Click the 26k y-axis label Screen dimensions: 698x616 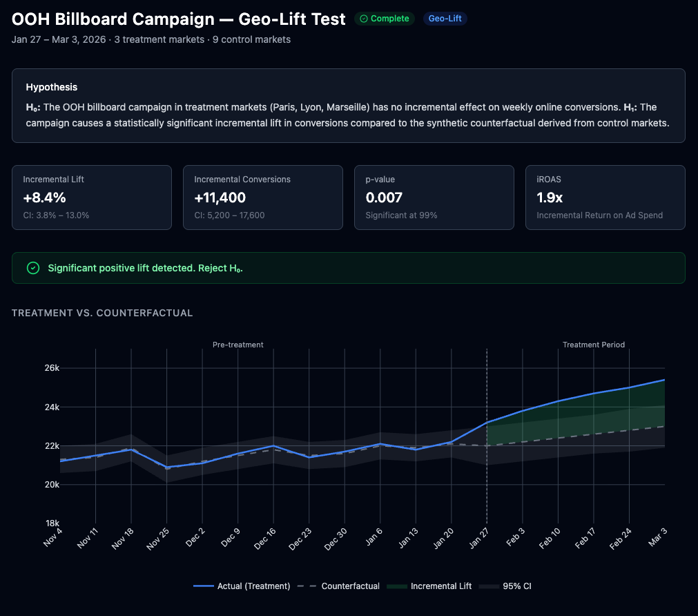pos(51,368)
